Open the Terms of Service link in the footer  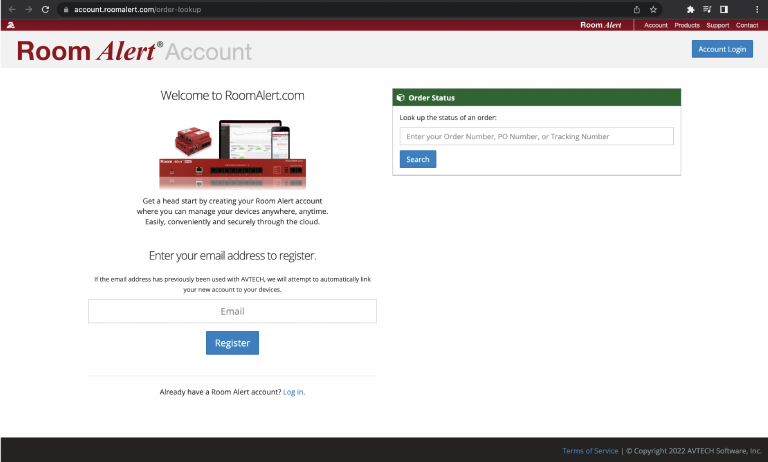point(590,451)
